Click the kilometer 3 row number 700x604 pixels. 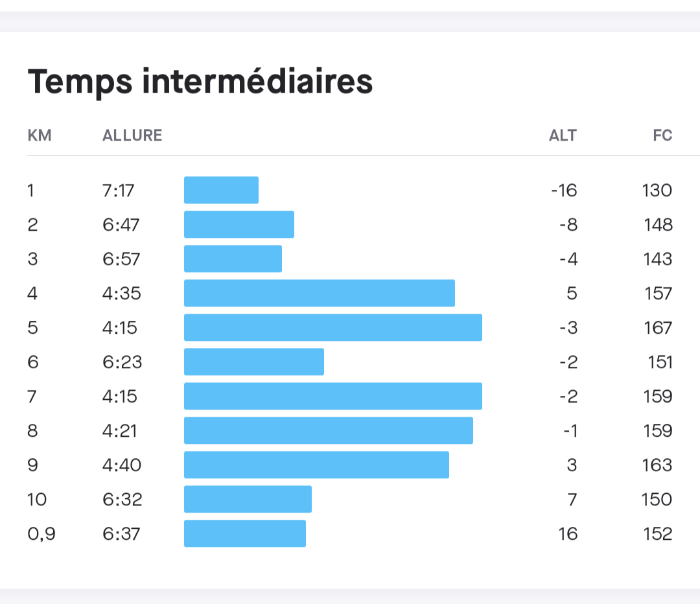coord(32,259)
